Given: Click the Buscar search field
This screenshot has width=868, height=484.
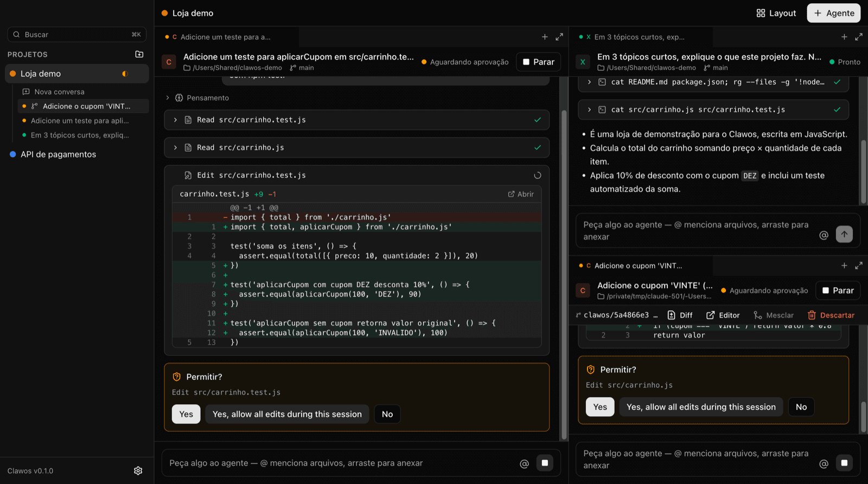Looking at the screenshot, I should click(77, 34).
